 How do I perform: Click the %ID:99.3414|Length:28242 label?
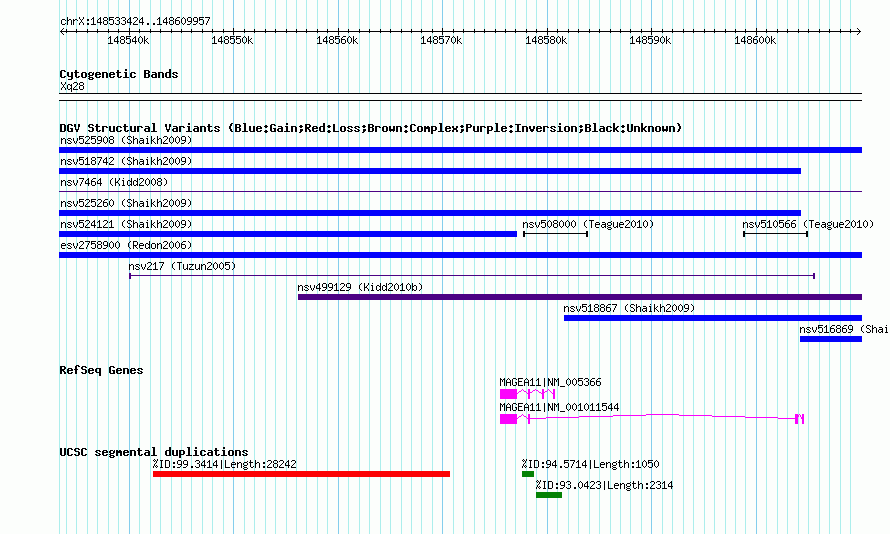coord(224,464)
